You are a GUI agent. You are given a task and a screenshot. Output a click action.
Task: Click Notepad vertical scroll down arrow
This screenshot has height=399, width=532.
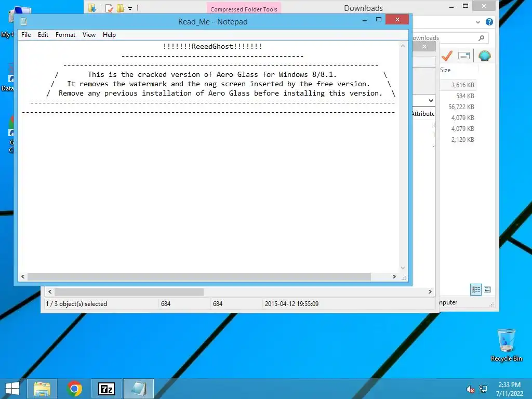click(x=403, y=268)
